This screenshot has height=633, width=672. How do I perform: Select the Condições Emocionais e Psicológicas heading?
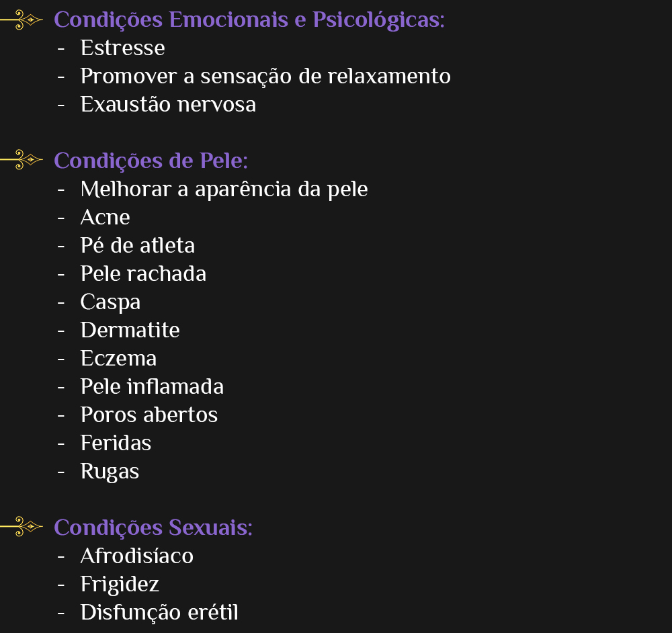[249, 20]
